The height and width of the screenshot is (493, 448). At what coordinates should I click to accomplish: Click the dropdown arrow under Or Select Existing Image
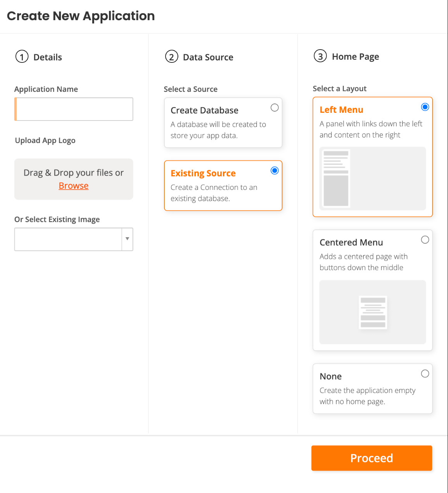point(127,239)
